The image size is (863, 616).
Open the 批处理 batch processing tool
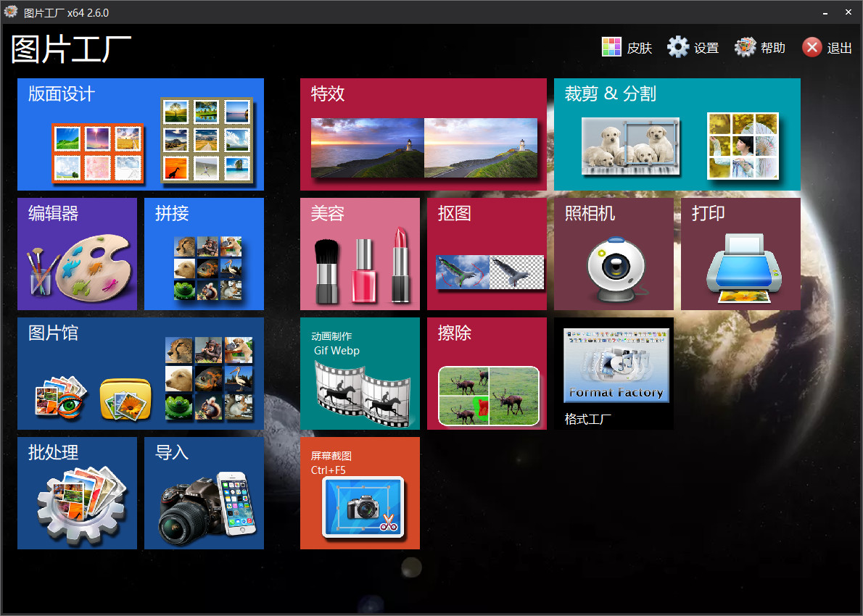click(x=77, y=493)
